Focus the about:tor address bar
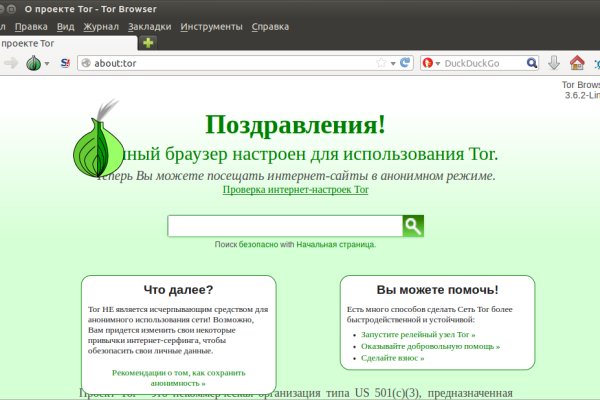600x400 pixels. (x=230, y=63)
